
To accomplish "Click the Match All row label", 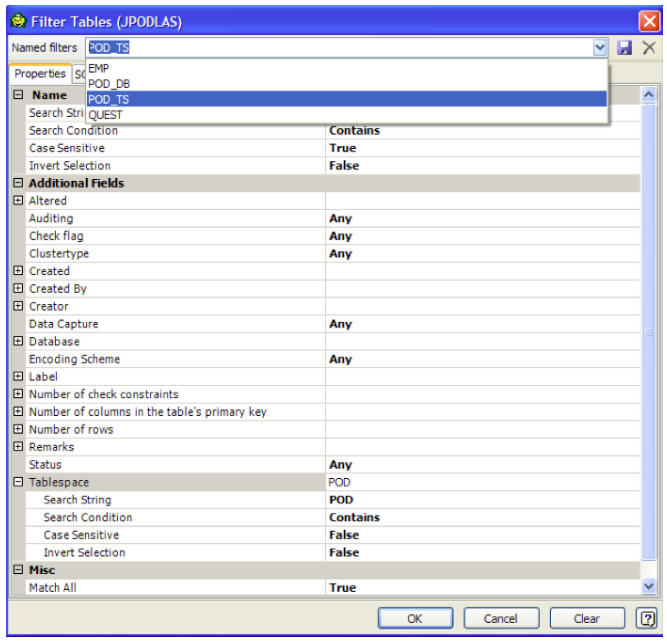I will 53,588.
